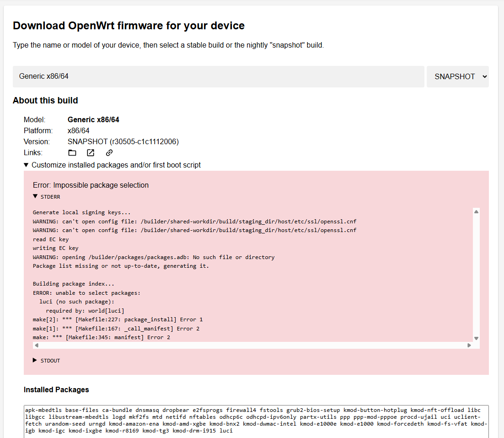Click the STDERR log scroll-right arrow
The image size is (504, 438).
point(469,346)
